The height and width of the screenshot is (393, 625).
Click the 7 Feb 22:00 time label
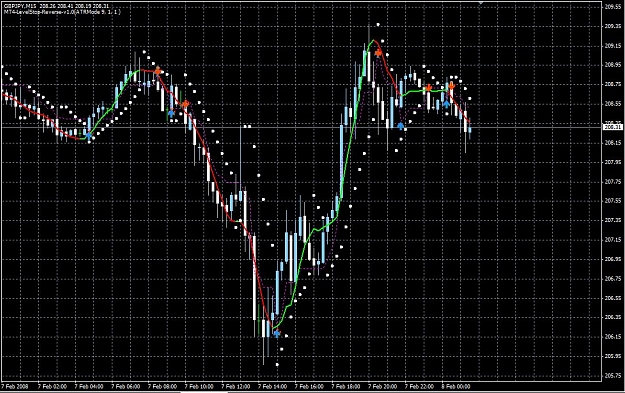[x=419, y=387]
